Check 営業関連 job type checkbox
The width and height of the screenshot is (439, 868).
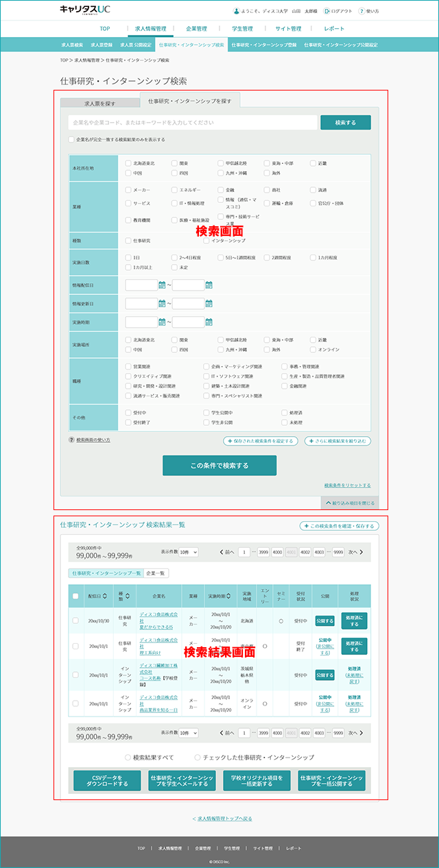point(128,367)
